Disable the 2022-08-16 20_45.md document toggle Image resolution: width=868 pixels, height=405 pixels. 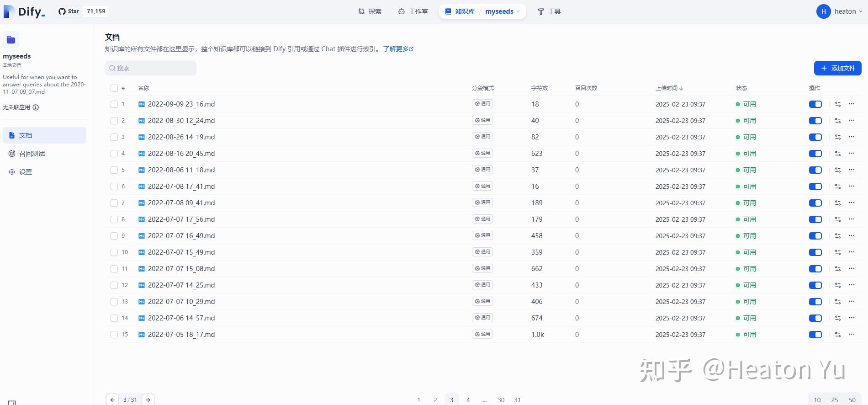point(815,154)
